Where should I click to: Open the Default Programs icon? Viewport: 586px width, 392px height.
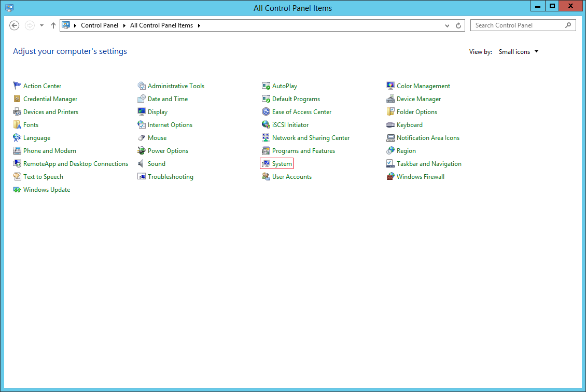point(266,99)
